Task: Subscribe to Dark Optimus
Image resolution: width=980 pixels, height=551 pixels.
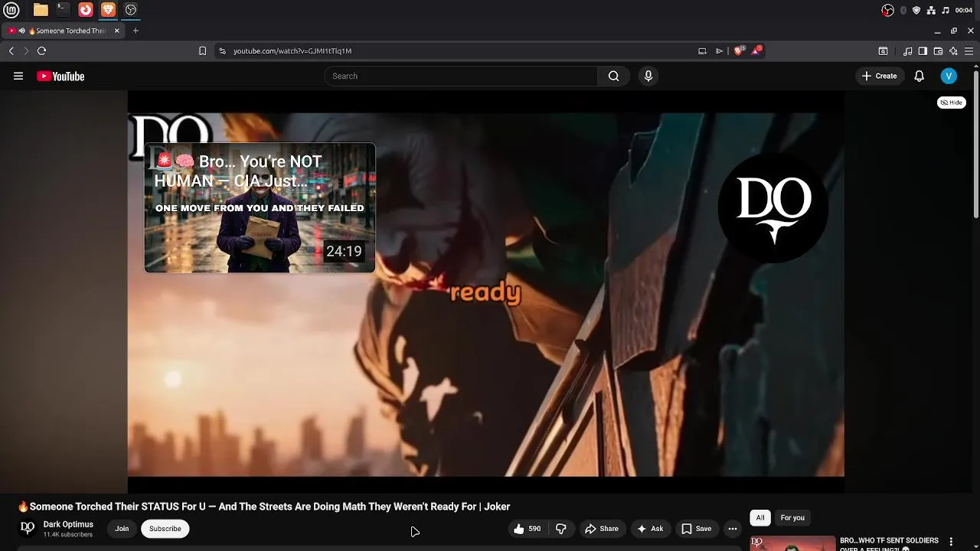Action: click(165, 529)
